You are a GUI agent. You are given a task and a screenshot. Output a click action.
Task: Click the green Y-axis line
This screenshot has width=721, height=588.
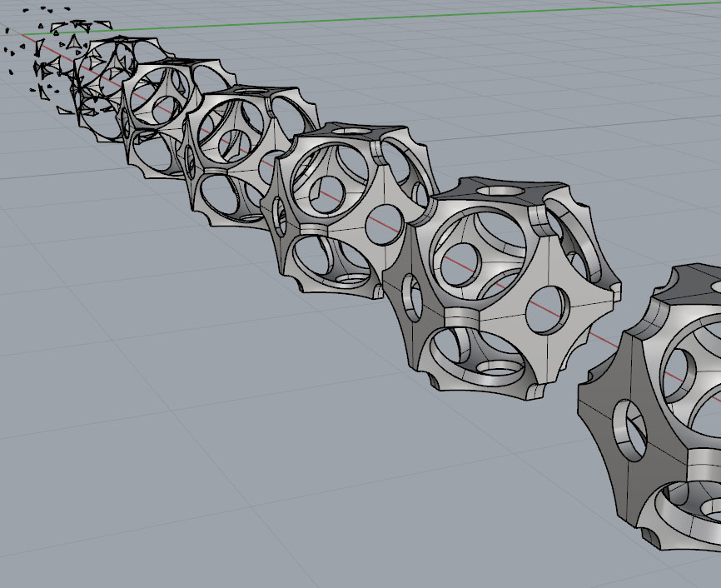pyautogui.click(x=371, y=18)
